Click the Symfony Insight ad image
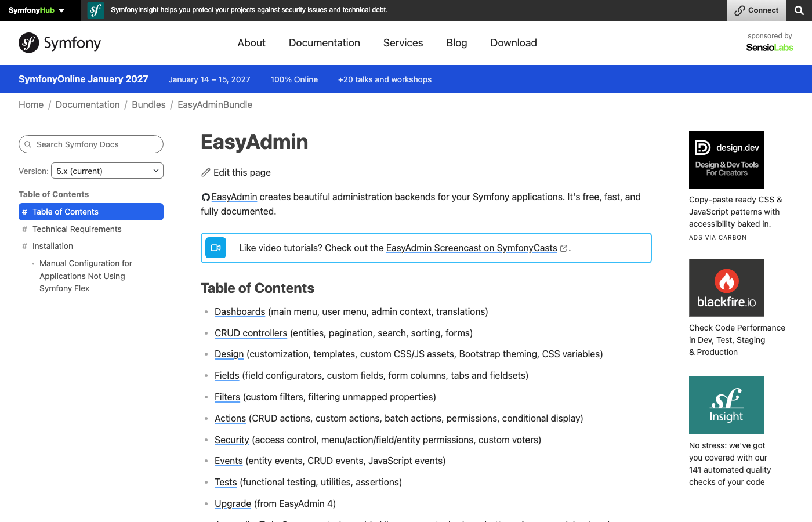812x522 pixels. 726,405
